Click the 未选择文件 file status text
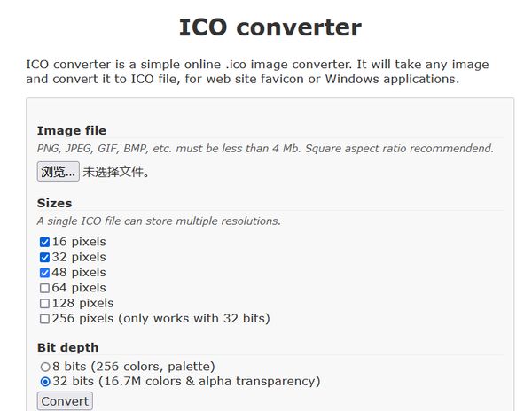The width and height of the screenshot is (532, 411). tap(116, 172)
